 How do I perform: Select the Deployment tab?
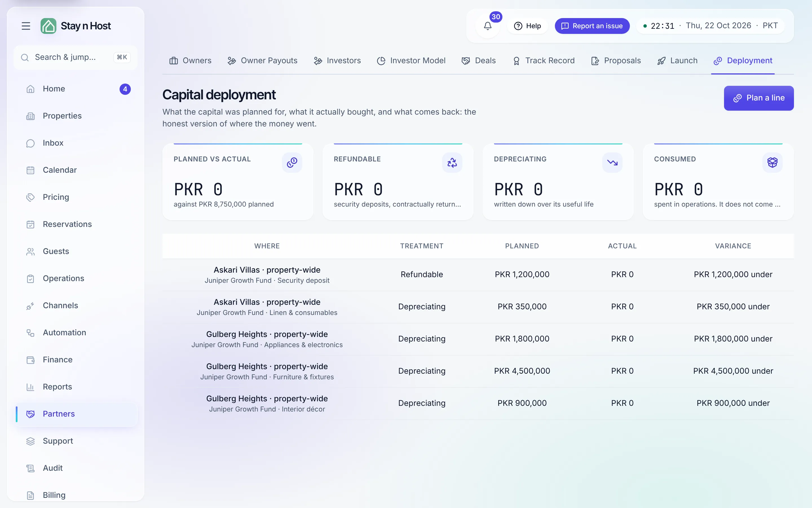point(743,61)
